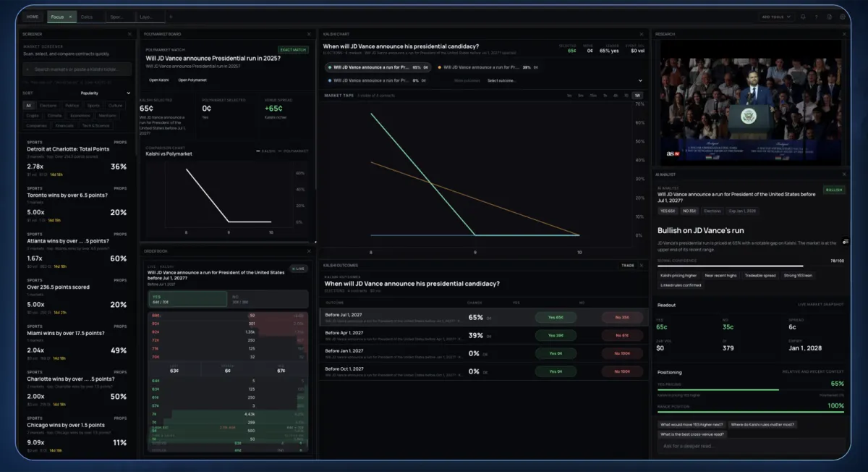Add a new tab with the plus icon
This screenshot has width=868, height=472.
(x=171, y=17)
